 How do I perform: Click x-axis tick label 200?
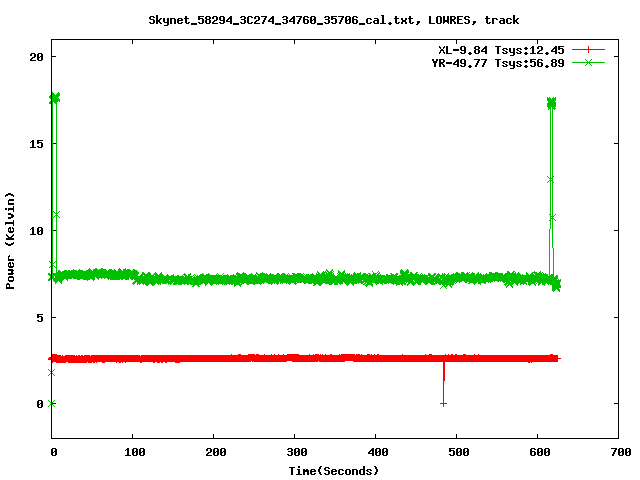tap(216, 452)
